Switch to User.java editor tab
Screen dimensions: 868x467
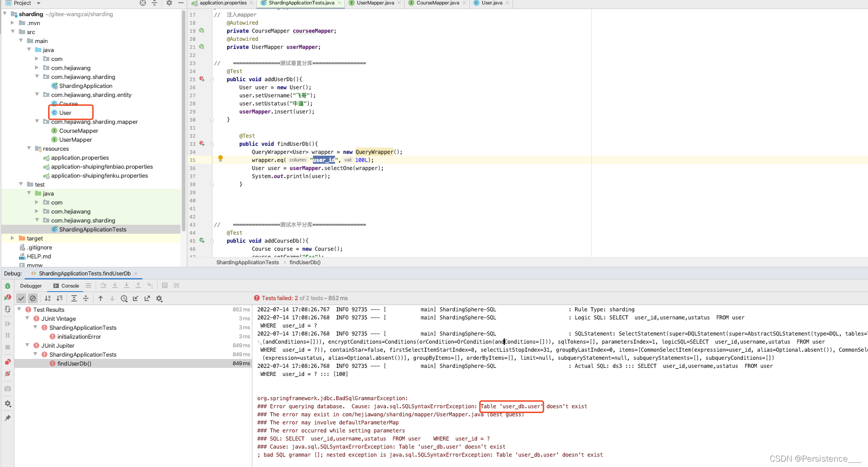point(492,3)
